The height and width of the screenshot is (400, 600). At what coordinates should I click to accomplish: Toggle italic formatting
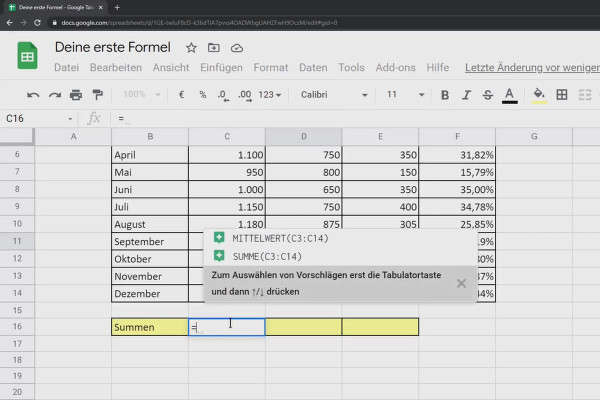click(466, 95)
